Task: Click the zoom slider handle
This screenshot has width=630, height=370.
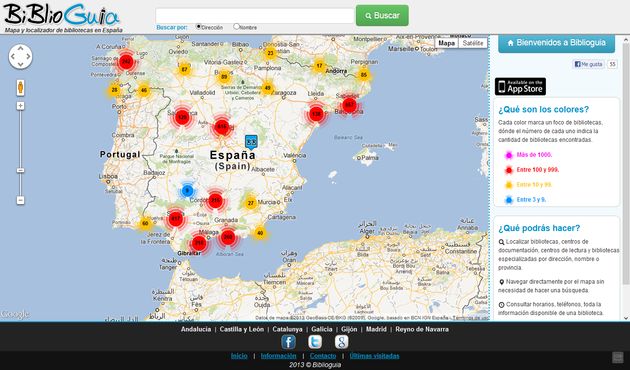Action: tap(20, 170)
